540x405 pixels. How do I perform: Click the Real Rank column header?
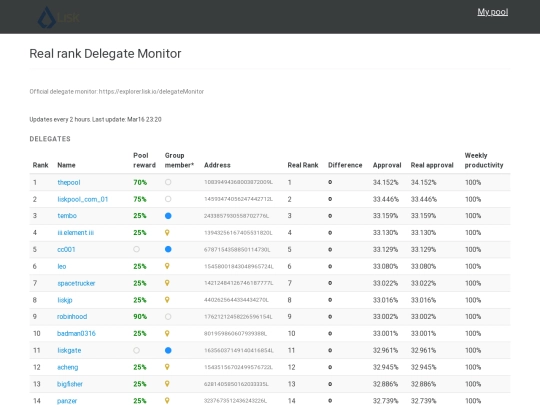coord(303,165)
